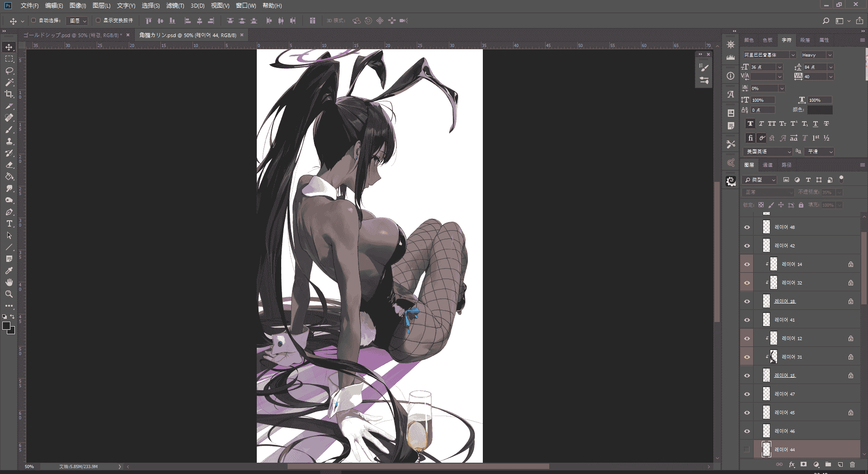Viewport: 868px width, 474px height.
Task: Show hidden layer 레이어 44
Action: 747,450
